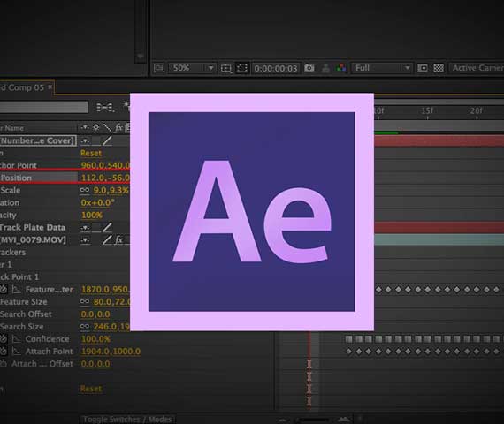Click the zoom in mountains icon at the bottom
Screen dimensions: 504x424
click(344, 420)
